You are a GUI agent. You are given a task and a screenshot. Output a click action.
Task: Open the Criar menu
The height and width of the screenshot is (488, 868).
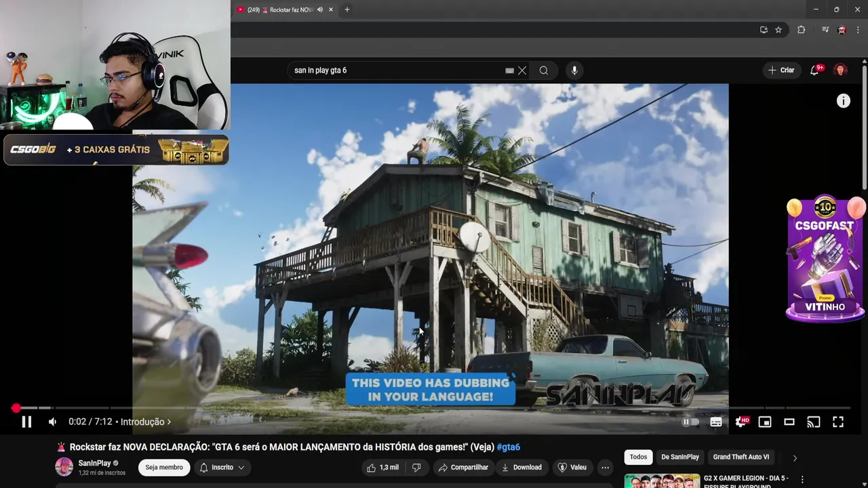click(781, 70)
